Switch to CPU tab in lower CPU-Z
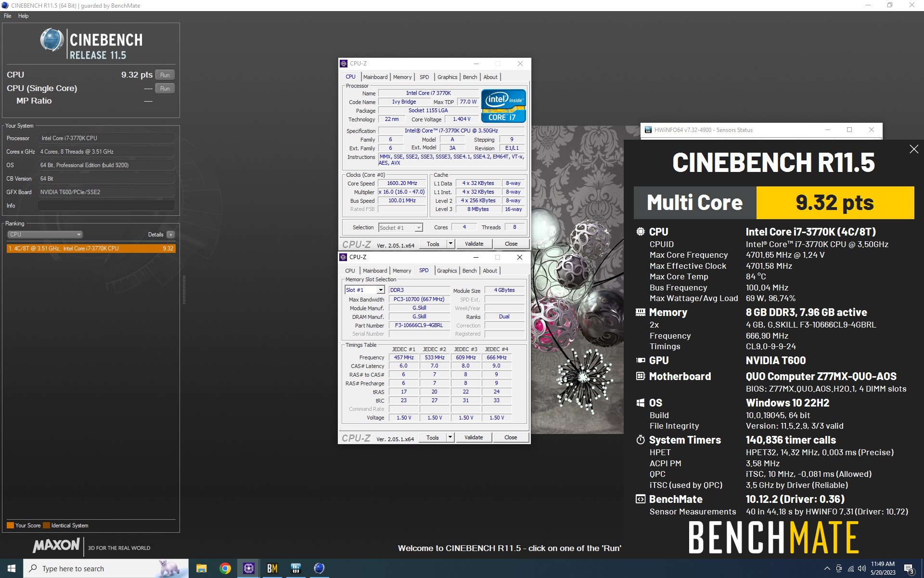This screenshot has height=578, width=924. coord(350,271)
